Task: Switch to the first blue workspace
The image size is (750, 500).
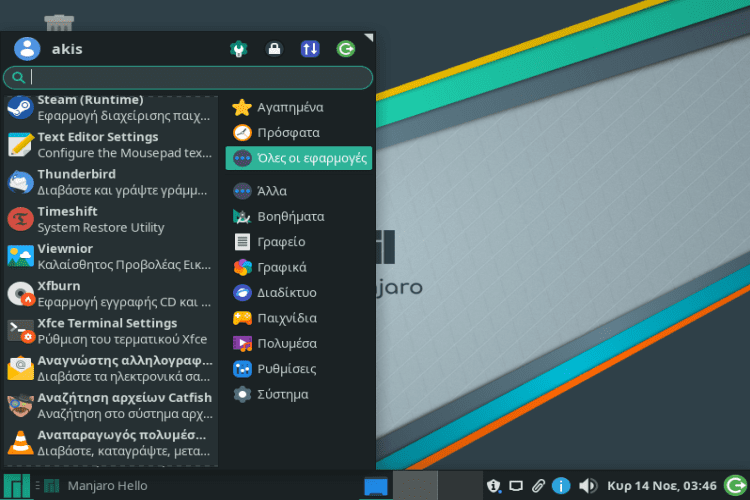Action: pyautogui.click(x=376, y=486)
